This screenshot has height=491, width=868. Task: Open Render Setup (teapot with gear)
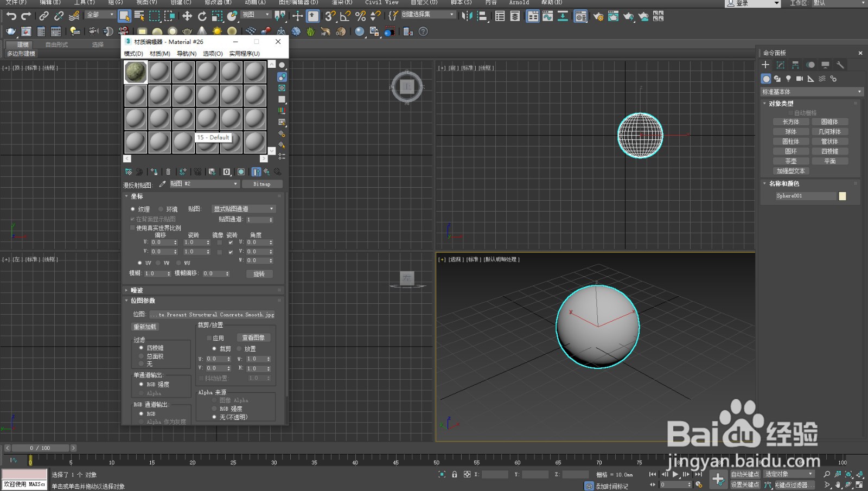point(598,16)
